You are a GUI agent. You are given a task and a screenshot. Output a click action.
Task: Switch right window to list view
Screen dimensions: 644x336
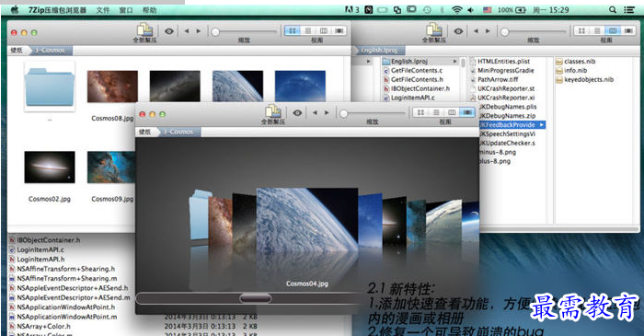(597, 30)
